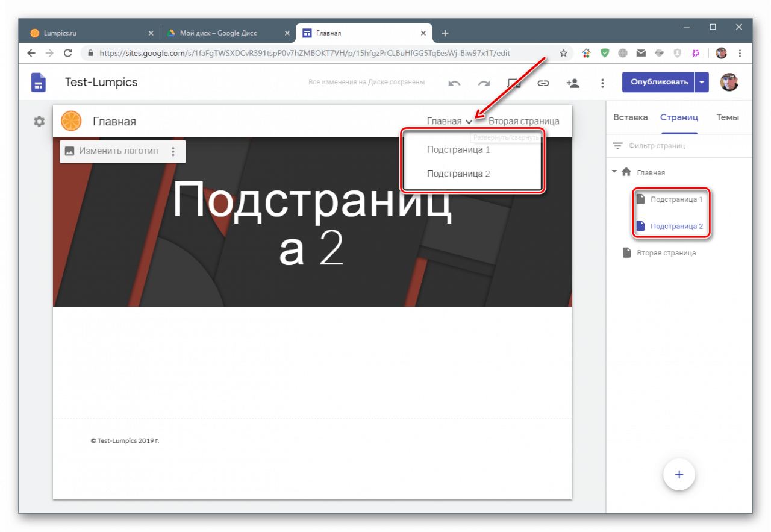Close the Lumpics.ru tab

(x=151, y=33)
